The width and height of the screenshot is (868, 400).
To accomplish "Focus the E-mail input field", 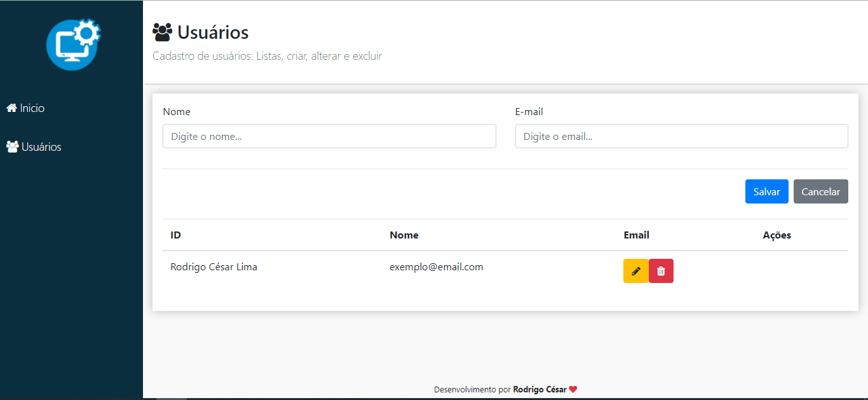I will (681, 136).
